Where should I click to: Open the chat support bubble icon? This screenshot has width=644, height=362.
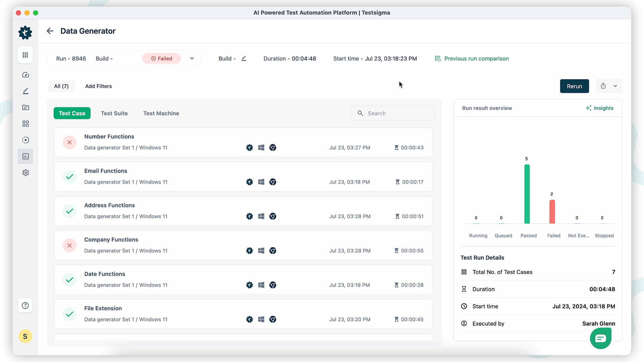point(600,339)
